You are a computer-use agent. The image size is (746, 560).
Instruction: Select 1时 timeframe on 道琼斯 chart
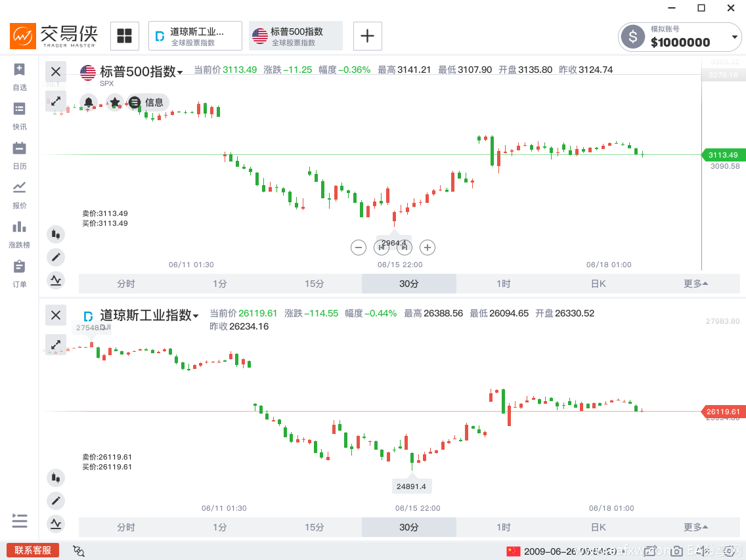coord(504,527)
